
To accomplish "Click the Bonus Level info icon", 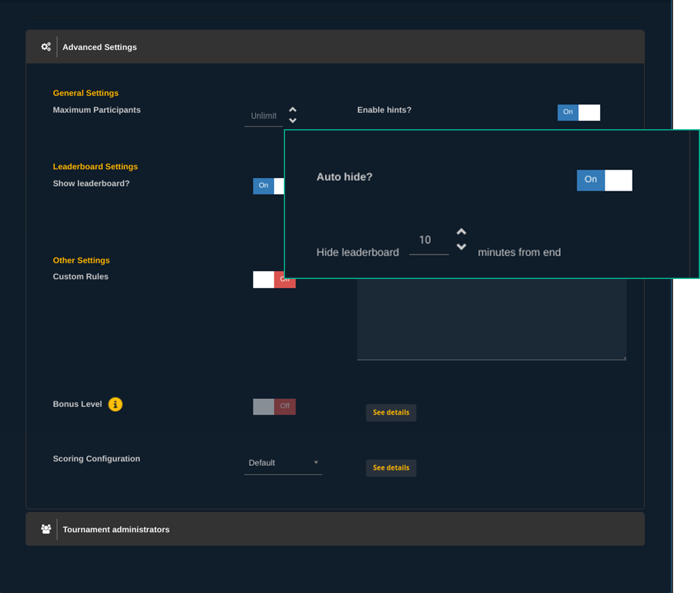I will 115,404.
